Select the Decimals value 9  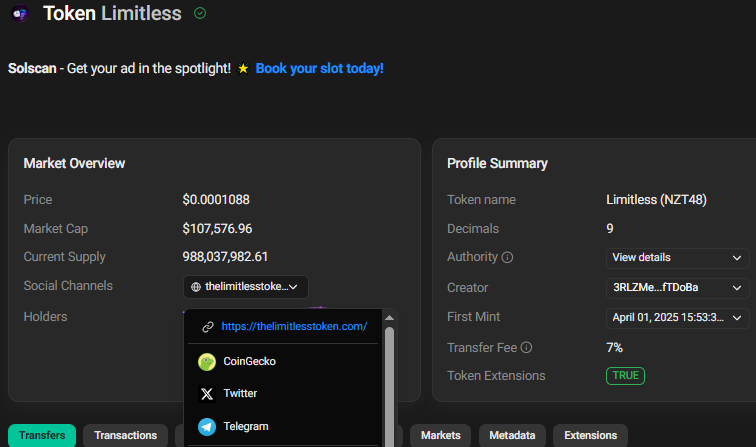610,229
